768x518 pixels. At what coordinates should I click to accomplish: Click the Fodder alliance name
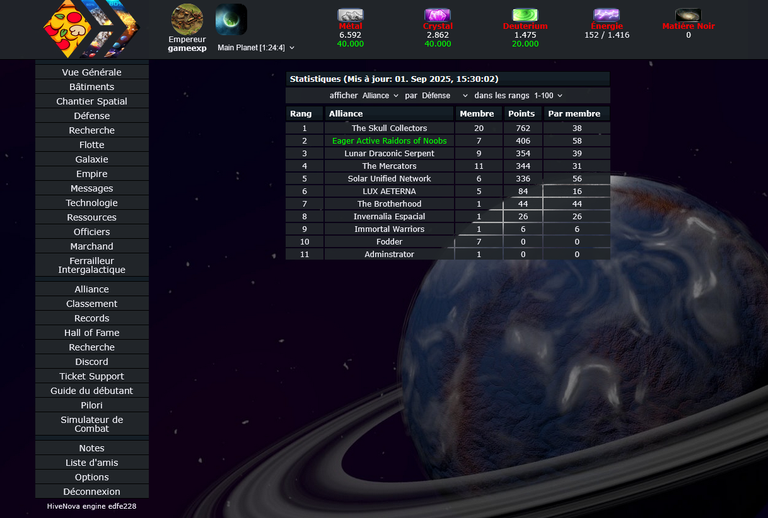(x=389, y=242)
